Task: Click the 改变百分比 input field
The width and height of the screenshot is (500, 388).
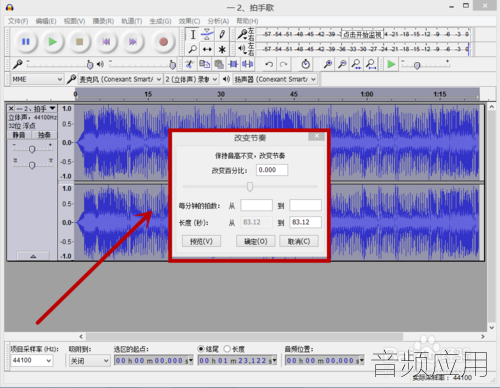Action: (x=272, y=170)
